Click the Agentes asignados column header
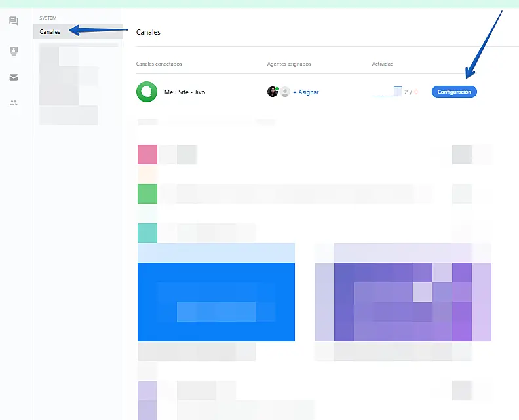 (289, 64)
